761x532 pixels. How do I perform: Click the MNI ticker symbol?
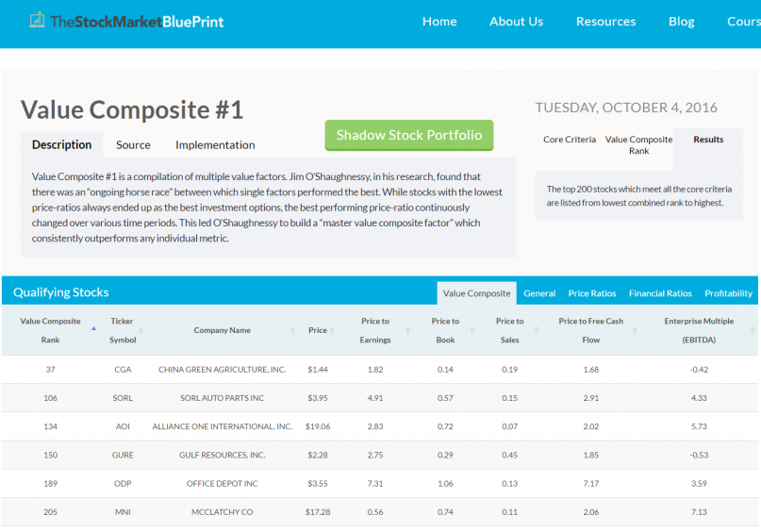(123, 512)
